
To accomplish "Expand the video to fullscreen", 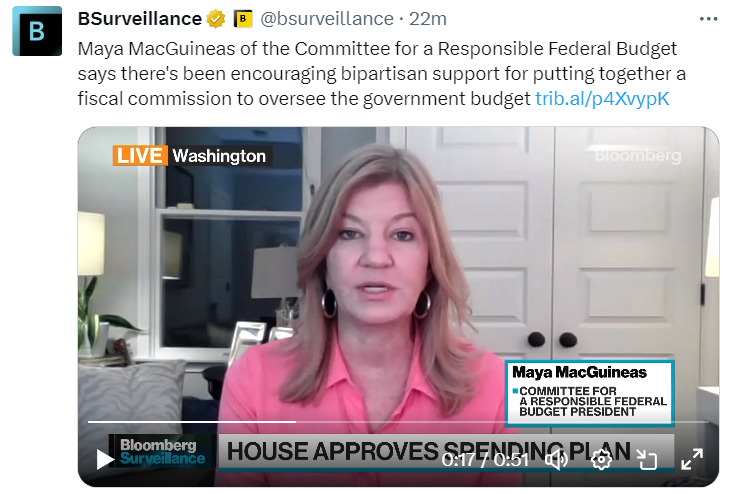I will [x=692, y=459].
